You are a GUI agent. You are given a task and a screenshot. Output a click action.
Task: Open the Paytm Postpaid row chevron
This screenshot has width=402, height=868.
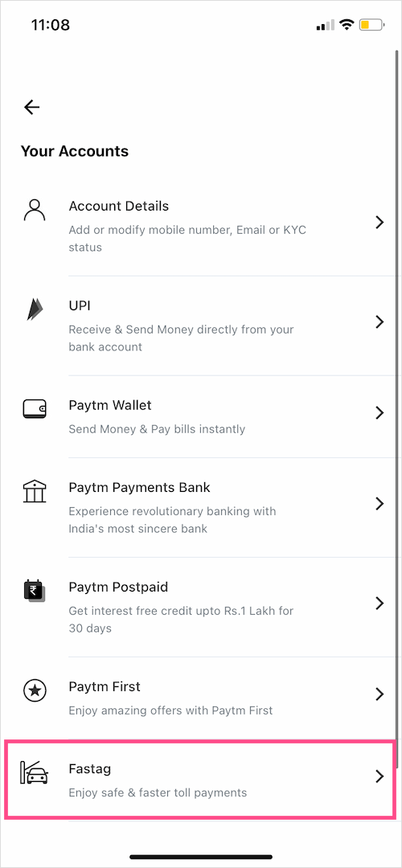pyautogui.click(x=379, y=604)
